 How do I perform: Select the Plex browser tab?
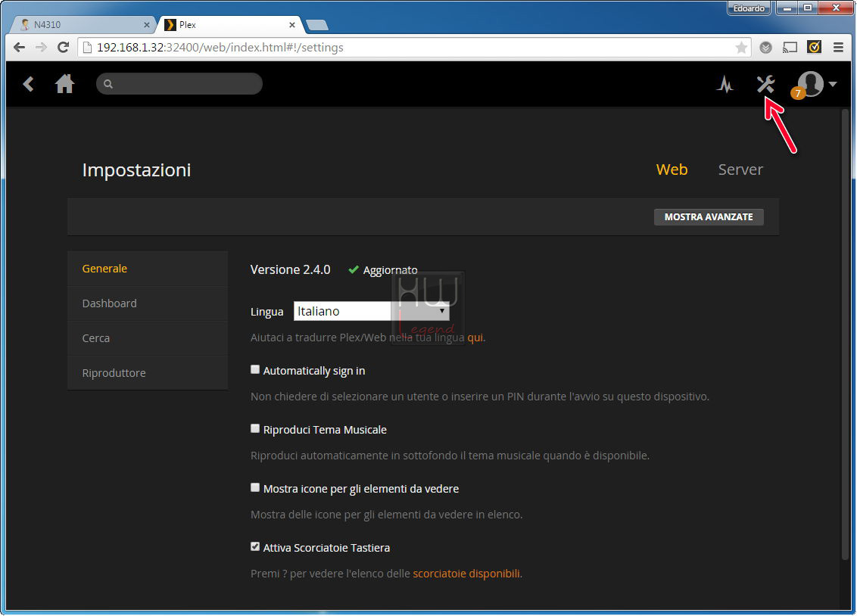pos(229,24)
